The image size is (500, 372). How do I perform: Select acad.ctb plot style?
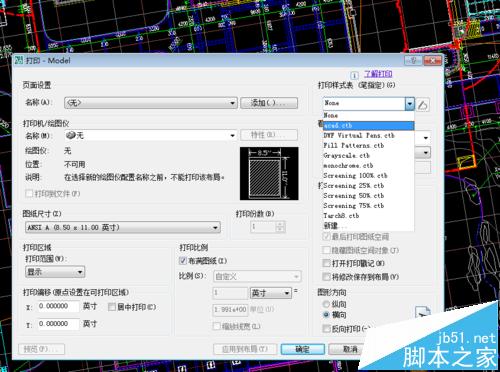click(368, 126)
